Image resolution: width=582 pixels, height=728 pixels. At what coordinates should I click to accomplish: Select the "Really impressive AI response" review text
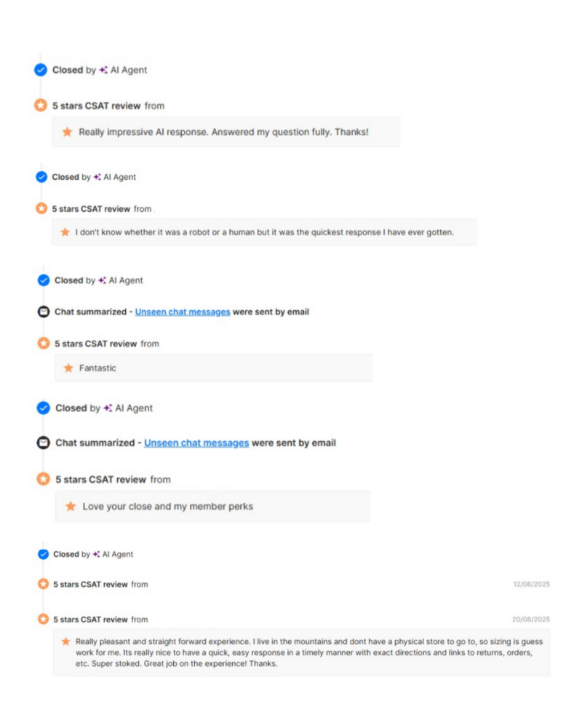(223, 132)
